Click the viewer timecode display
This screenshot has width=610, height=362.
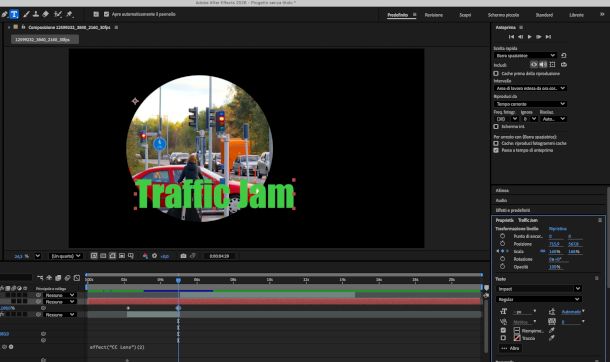click(219, 256)
